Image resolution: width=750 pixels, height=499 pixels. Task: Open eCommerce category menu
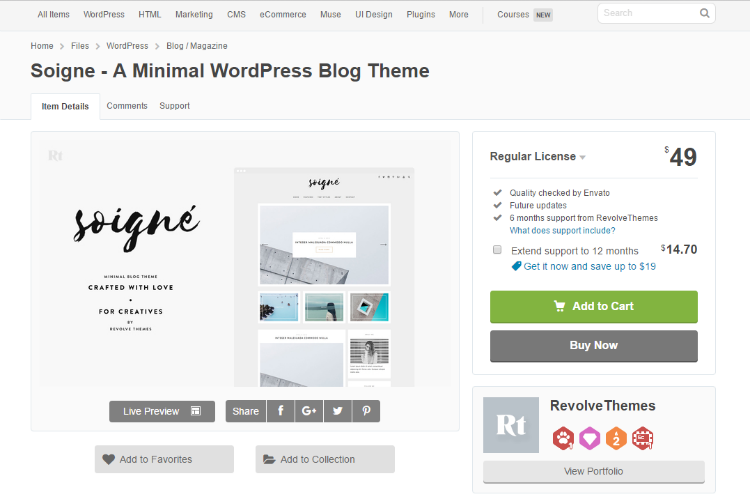coord(283,14)
